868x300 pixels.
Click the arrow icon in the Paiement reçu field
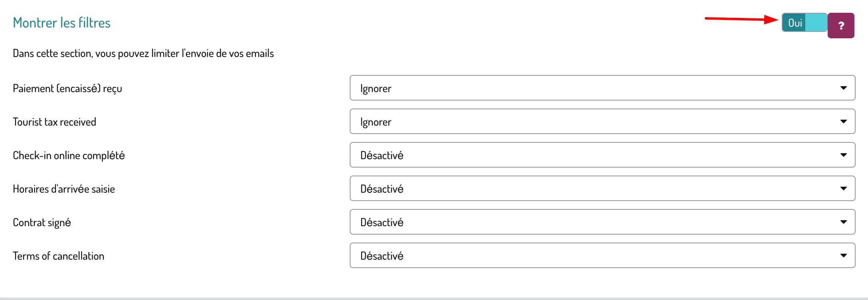(843, 88)
